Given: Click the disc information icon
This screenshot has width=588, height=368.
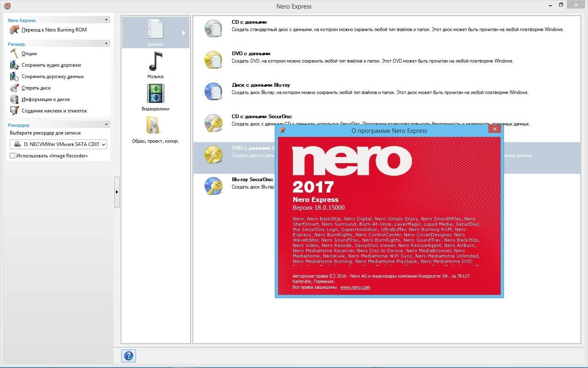Looking at the screenshot, I should pyautogui.click(x=14, y=99).
